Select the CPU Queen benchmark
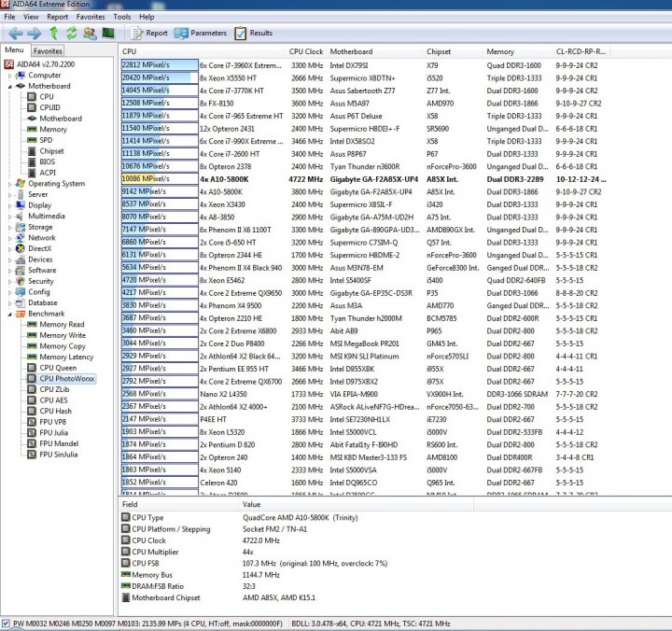Image resolution: width=672 pixels, height=631 pixels. 58,368
